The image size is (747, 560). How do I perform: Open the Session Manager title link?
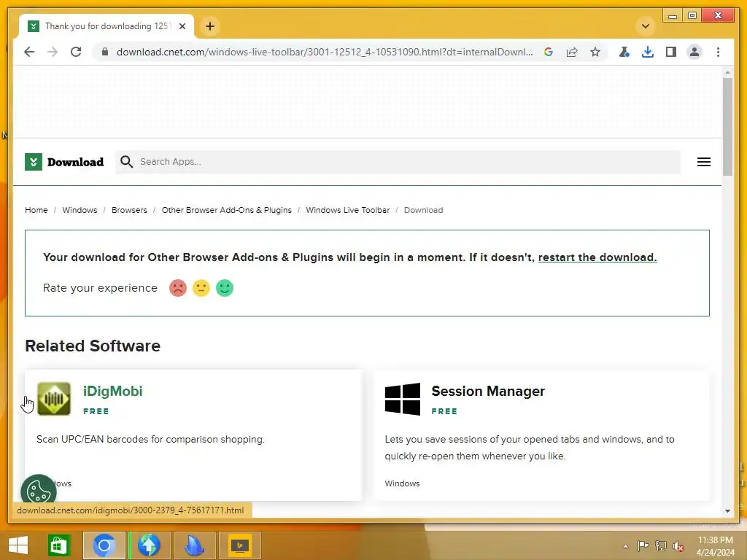click(488, 391)
